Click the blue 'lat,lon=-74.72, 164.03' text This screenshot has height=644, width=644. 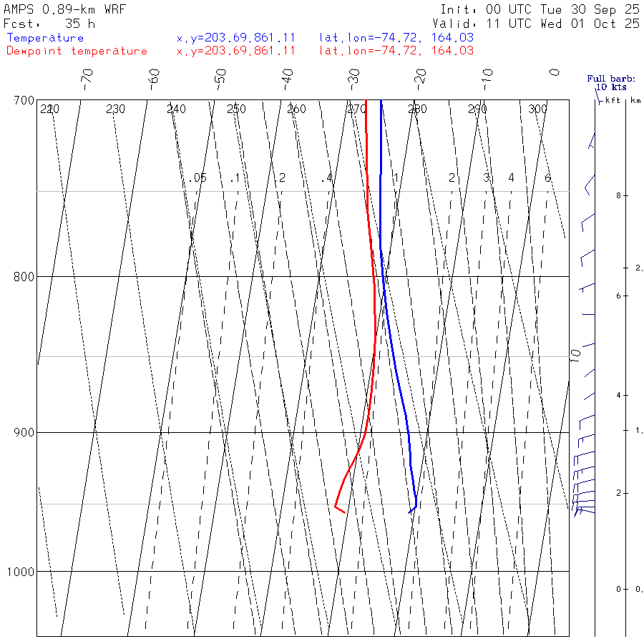click(x=396, y=38)
